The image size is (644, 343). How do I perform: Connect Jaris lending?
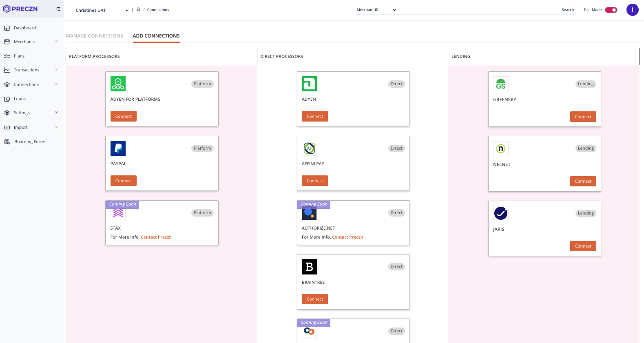tap(583, 246)
